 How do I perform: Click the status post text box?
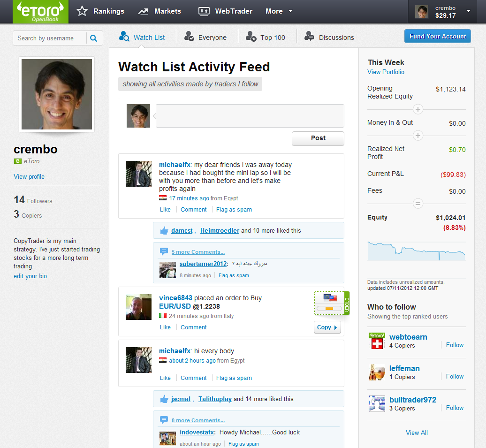(250, 116)
